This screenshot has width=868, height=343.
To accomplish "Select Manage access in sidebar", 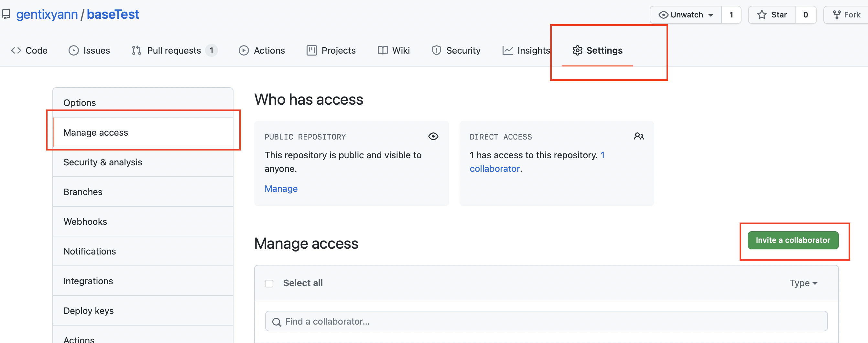I will point(143,132).
